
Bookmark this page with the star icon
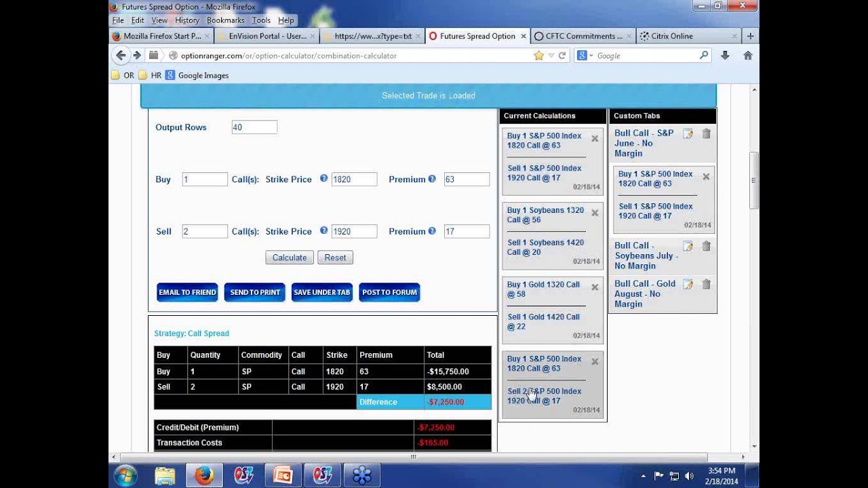coord(538,56)
